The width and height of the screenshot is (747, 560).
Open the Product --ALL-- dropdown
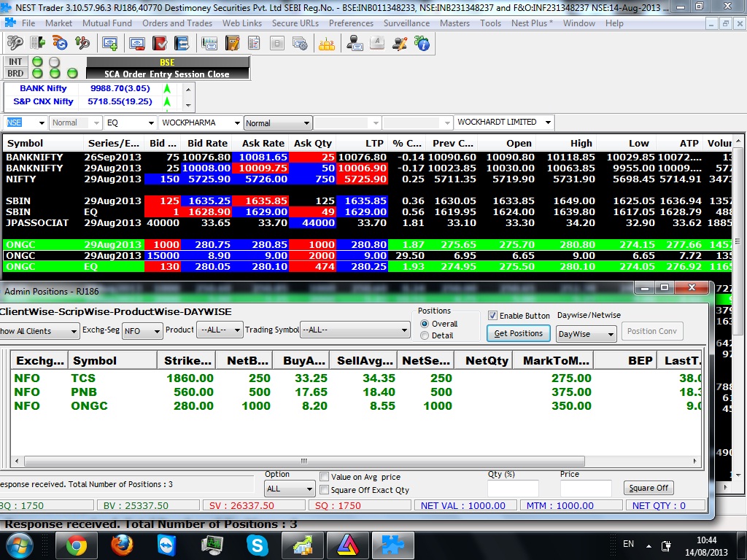tap(237, 330)
